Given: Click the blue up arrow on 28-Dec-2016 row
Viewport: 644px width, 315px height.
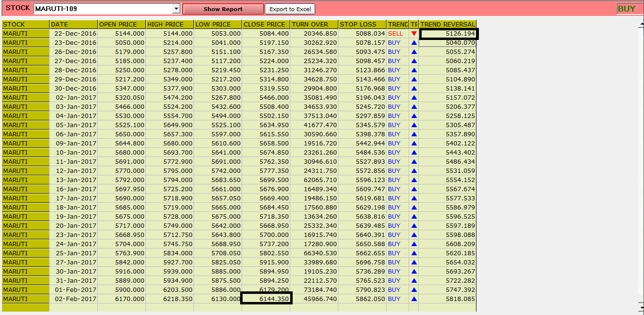Looking at the screenshot, I should 414,70.
